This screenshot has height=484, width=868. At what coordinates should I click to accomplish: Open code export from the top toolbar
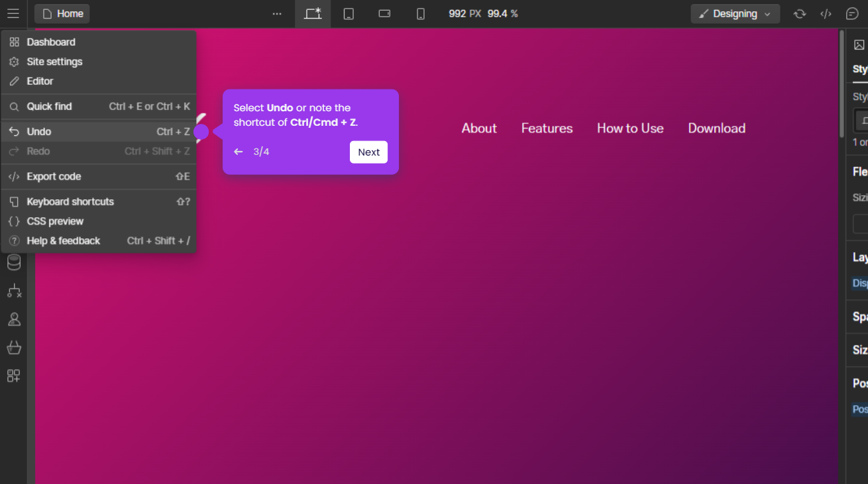tap(826, 13)
